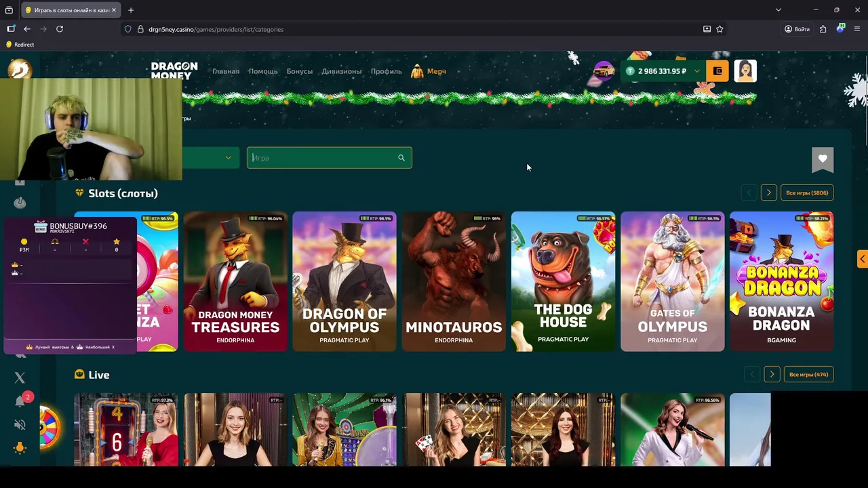Click the drgn5ney.casino address bar
This screenshot has height=488, width=868.
(414, 29)
